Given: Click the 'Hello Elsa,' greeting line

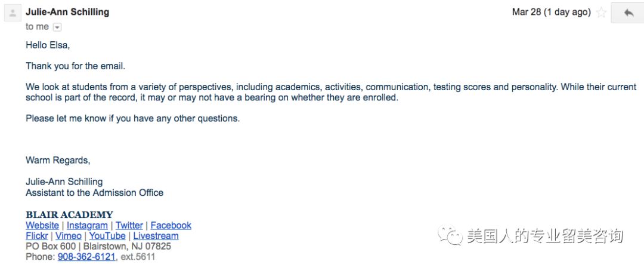Looking at the screenshot, I should 48,45.
